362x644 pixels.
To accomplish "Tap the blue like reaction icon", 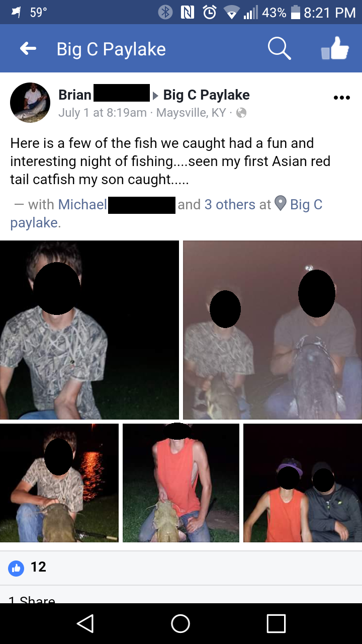I will tap(16, 569).
